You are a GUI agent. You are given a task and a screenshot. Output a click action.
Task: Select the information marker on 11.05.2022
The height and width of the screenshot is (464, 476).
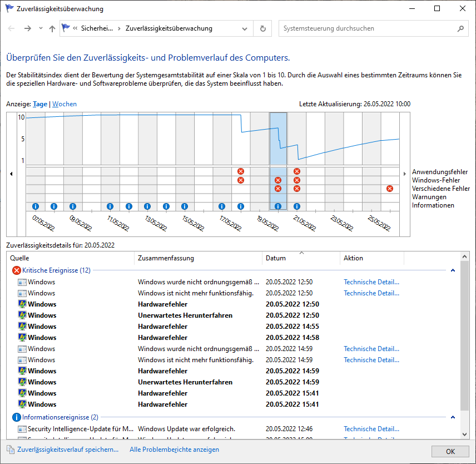110,206
